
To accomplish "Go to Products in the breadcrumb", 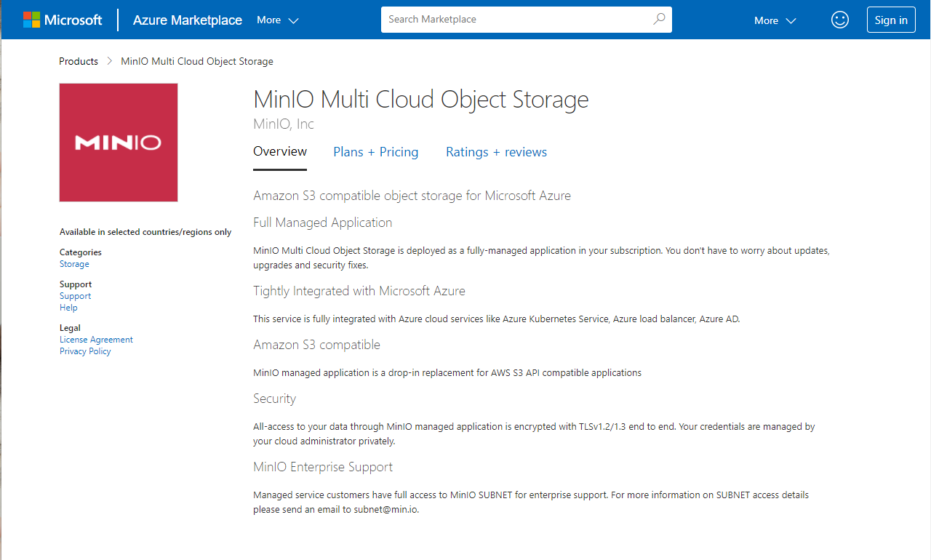I will click(79, 62).
